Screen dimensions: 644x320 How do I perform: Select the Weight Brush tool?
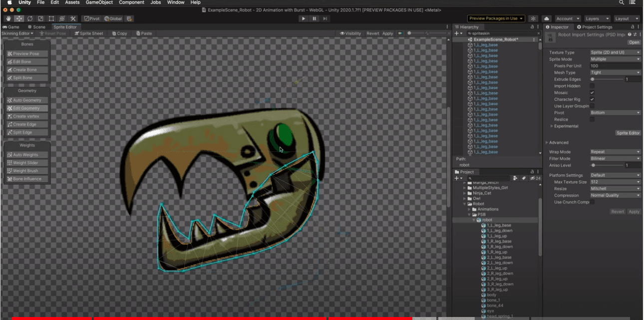point(27,171)
